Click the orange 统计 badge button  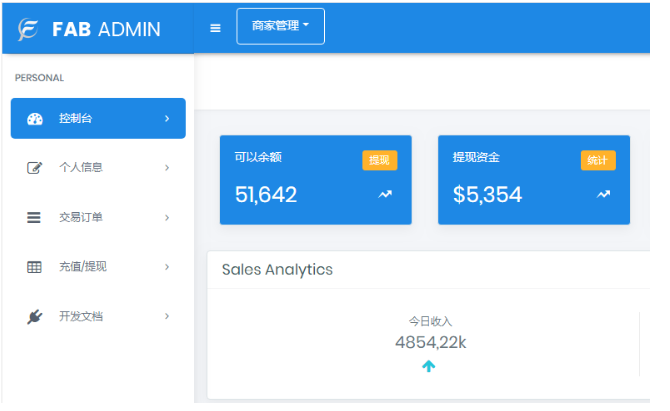click(598, 160)
